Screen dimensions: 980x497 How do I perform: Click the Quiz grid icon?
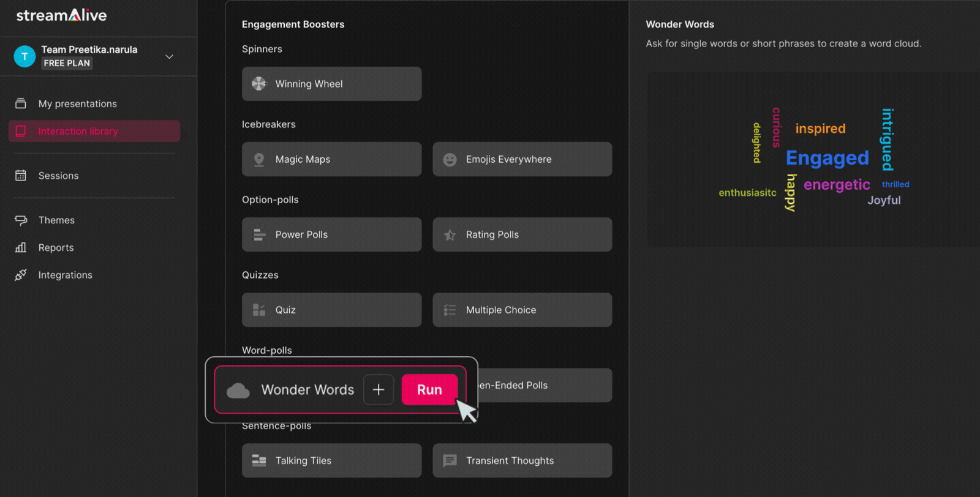259,310
